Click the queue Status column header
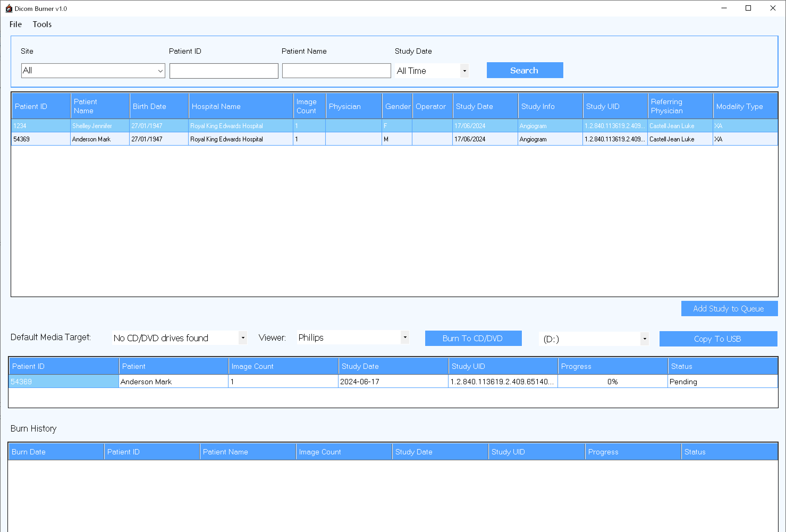Viewport: 786px width, 532px height. point(723,366)
